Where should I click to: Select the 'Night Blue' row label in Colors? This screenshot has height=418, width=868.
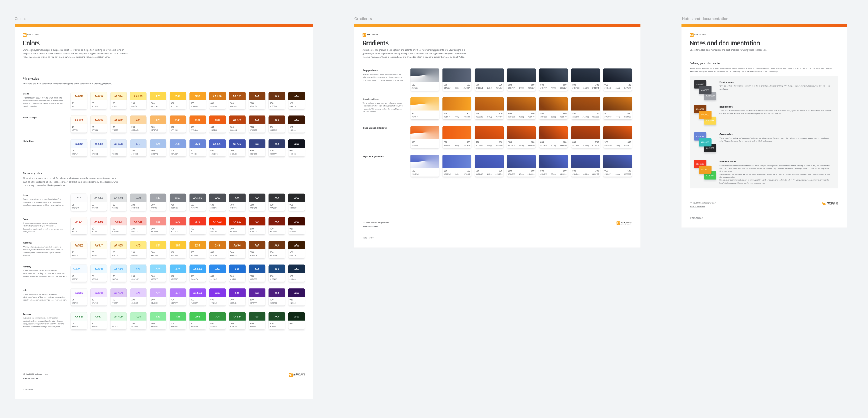tap(28, 141)
